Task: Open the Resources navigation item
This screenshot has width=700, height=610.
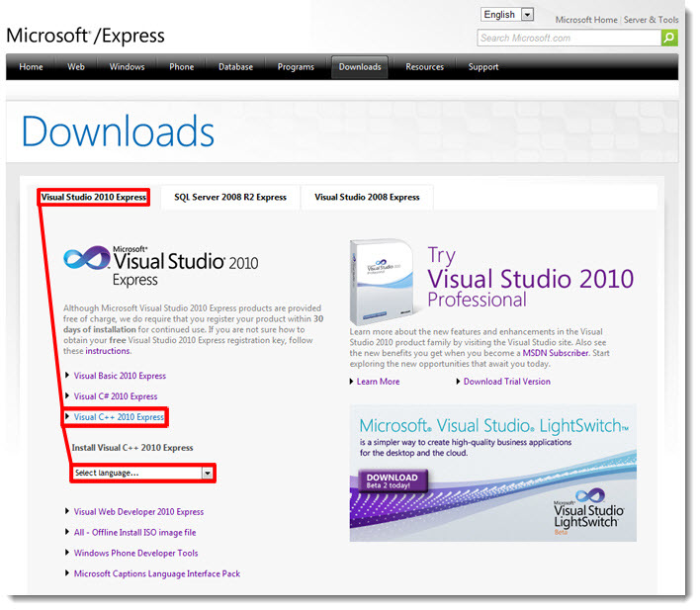Action: tap(424, 67)
